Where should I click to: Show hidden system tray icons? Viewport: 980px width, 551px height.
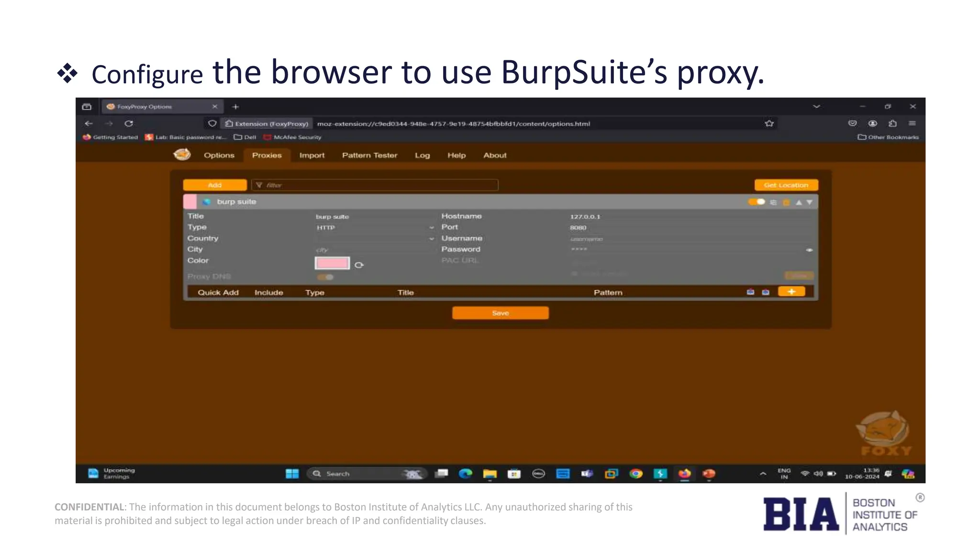click(x=763, y=474)
